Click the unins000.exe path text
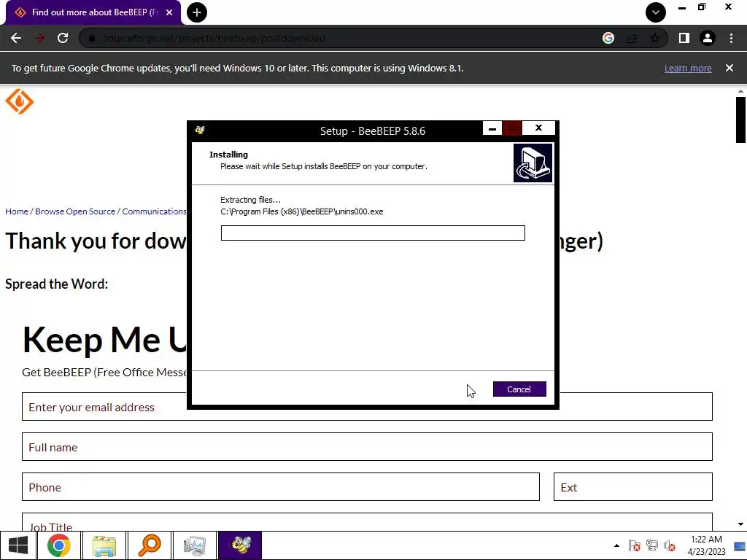Viewport: 747px width, 560px height. pos(301,211)
